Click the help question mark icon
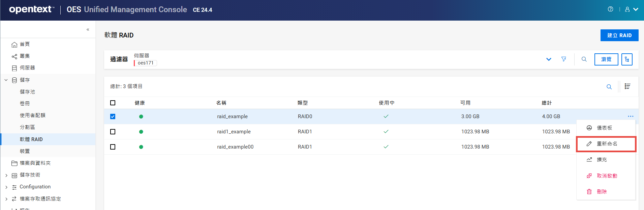This screenshot has height=210, width=644. point(610,9)
